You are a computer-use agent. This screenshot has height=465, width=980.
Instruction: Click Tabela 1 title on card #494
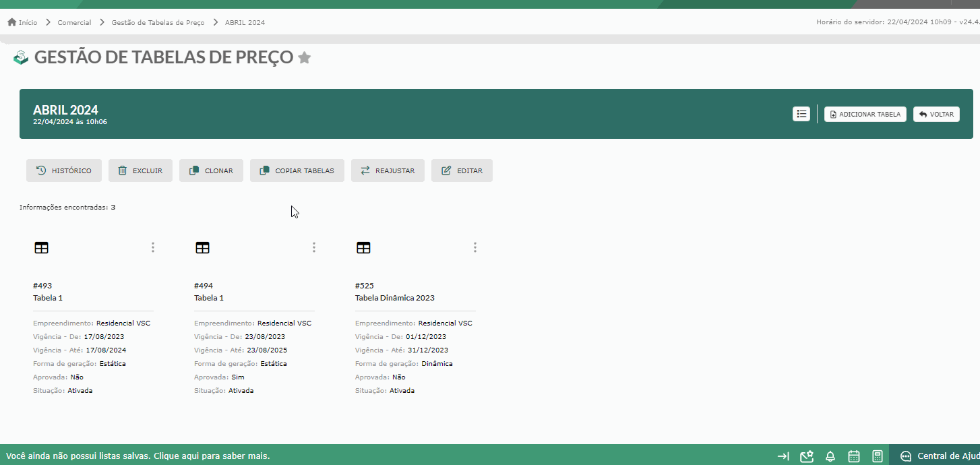(209, 298)
